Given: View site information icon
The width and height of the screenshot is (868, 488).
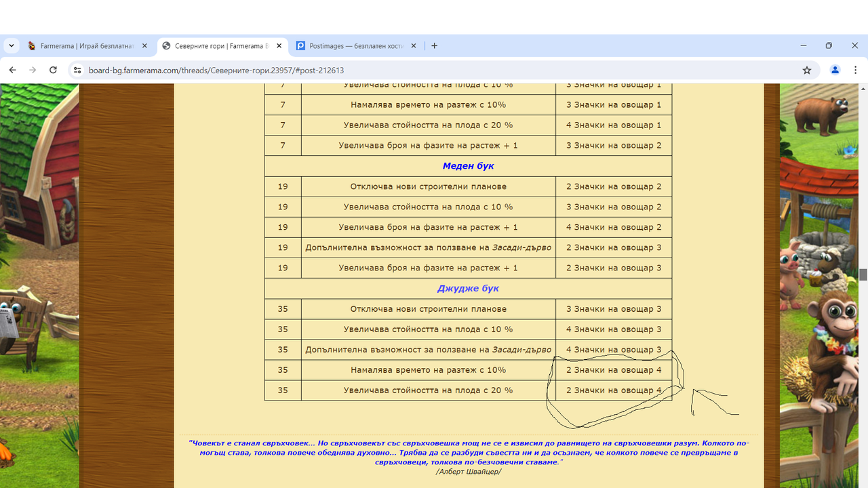Looking at the screenshot, I should tap(77, 70).
